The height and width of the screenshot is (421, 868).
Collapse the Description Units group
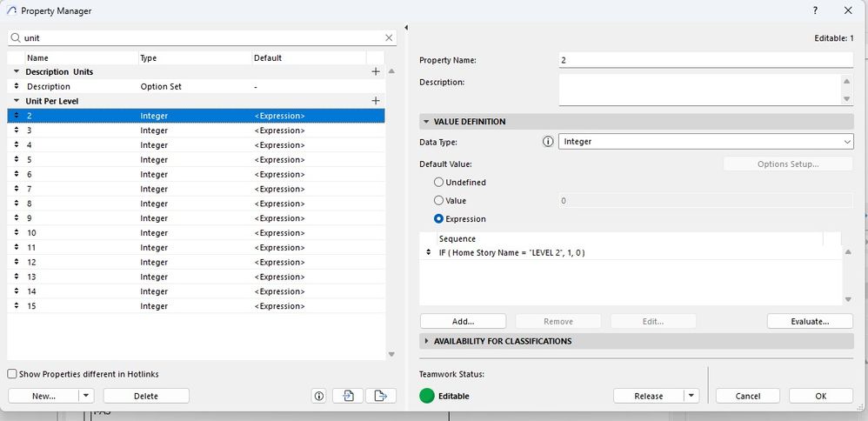(x=17, y=71)
